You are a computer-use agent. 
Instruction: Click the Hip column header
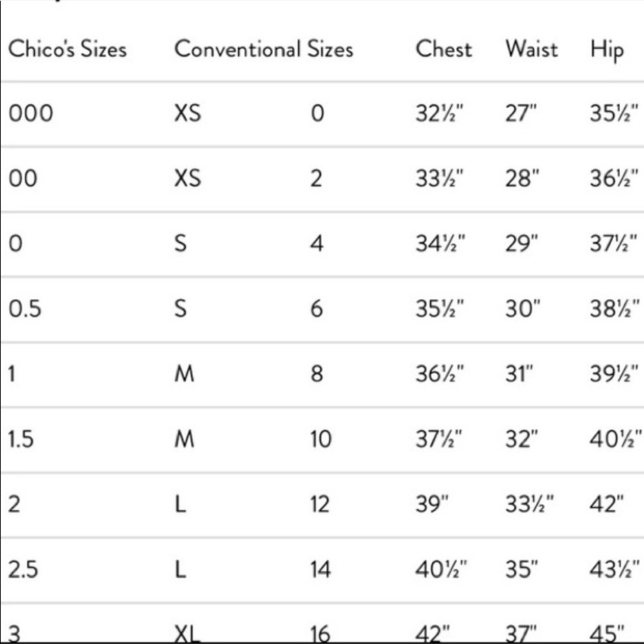pyautogui.click(x=607, y=50)
